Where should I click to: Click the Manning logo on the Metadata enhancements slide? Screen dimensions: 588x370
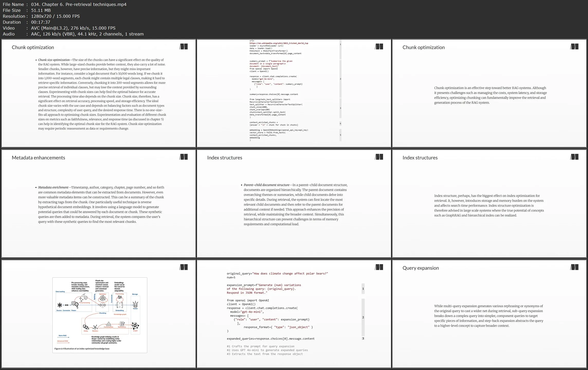tap(184, 157)
